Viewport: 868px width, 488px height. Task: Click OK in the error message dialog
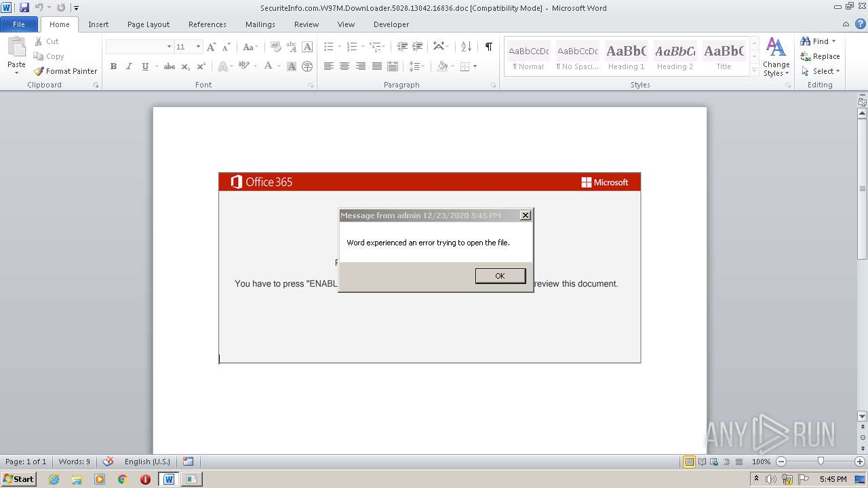[500, 276]
